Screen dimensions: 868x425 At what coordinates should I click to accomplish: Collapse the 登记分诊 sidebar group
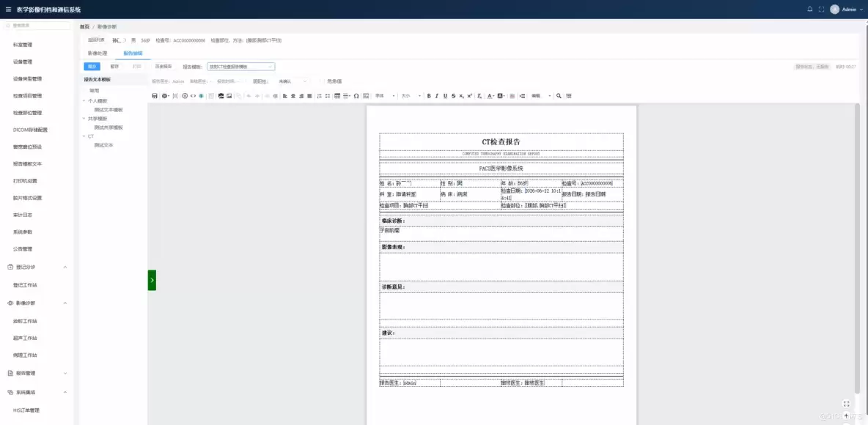tap(65, 267)
